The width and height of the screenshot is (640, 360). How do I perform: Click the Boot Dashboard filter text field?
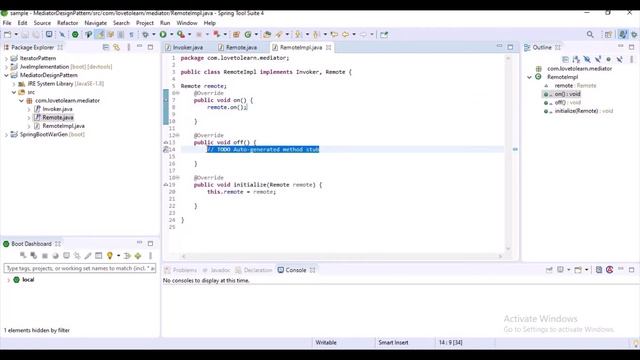click(x=80, y=268)
